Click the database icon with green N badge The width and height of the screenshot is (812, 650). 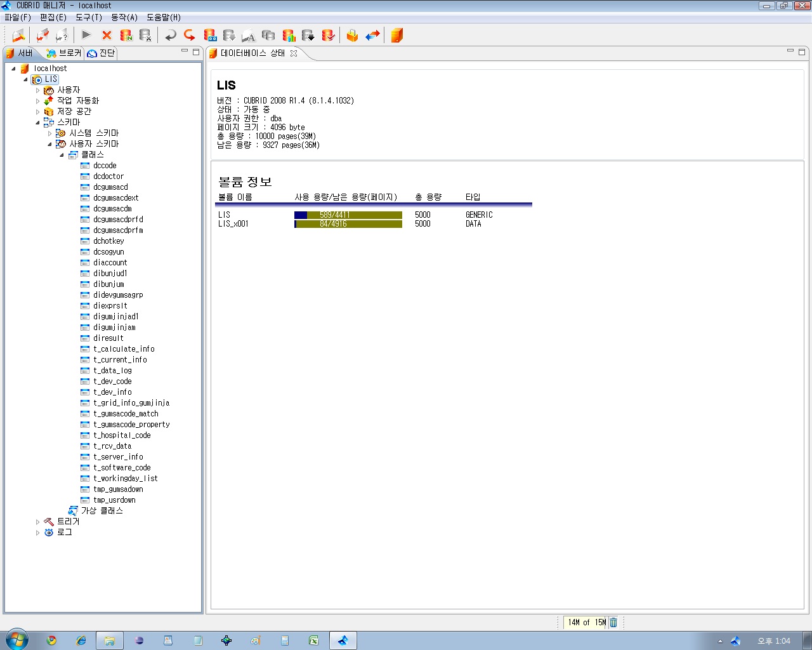pos(126,36)
